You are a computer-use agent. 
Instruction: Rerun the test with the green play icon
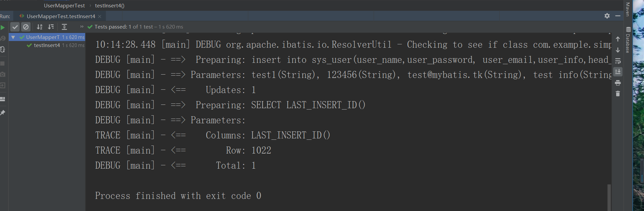tap(3, 27)
